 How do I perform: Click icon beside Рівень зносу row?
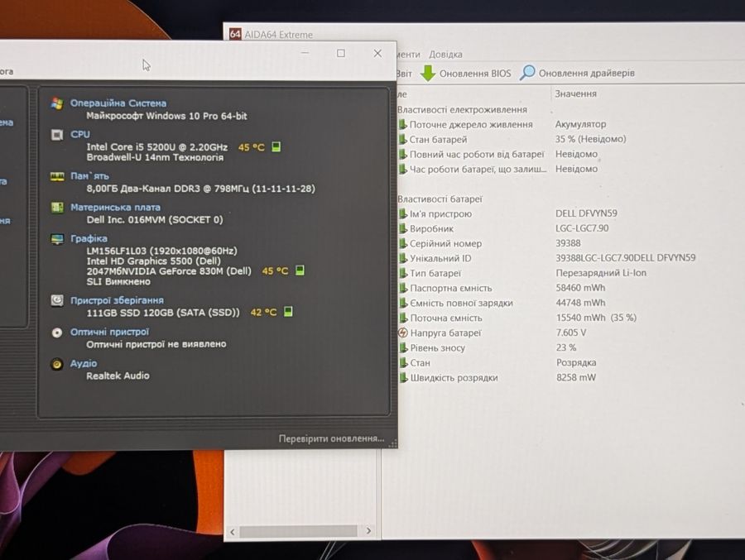click(403, 347)
